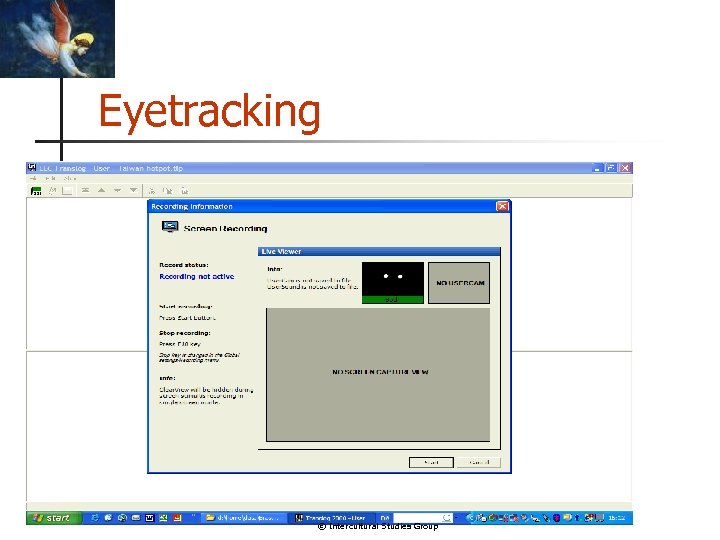Click the up triangle toolbar icon
This screenshot has height=540, width=720.
point(101,190)
